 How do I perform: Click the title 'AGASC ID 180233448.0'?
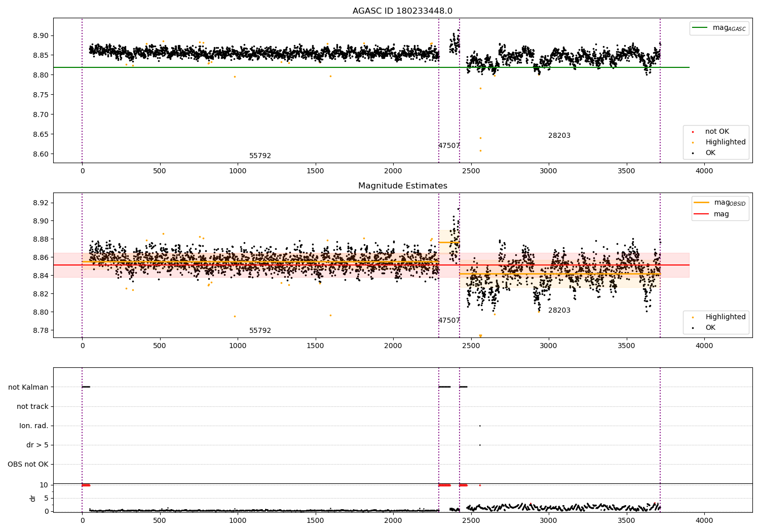pos(402,11)
